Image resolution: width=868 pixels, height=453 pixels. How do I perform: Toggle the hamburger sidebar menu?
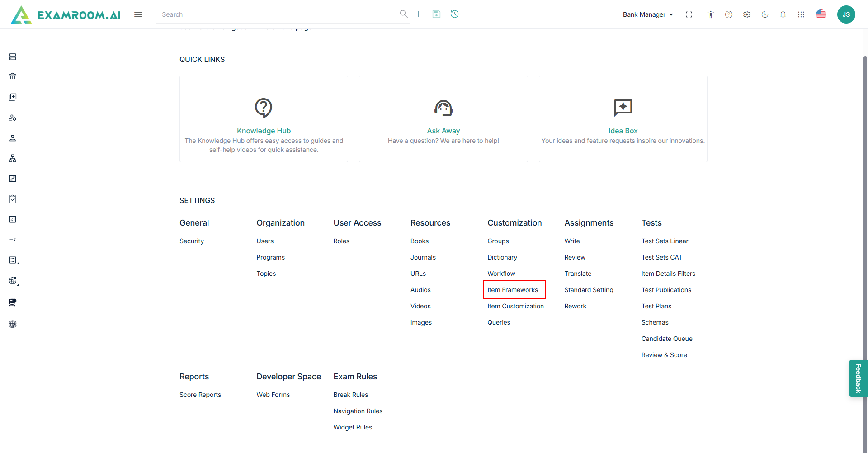[138, 14]
